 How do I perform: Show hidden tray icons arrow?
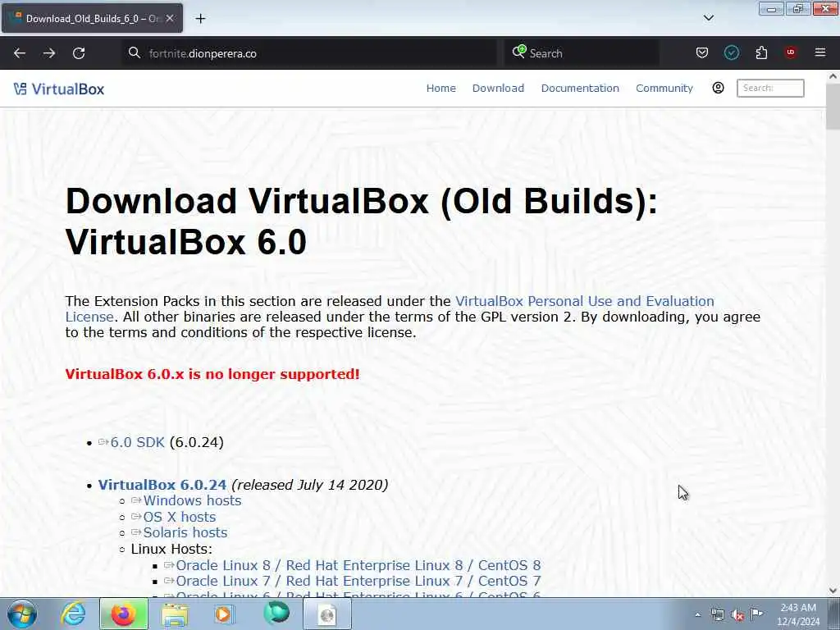[697, 614]
